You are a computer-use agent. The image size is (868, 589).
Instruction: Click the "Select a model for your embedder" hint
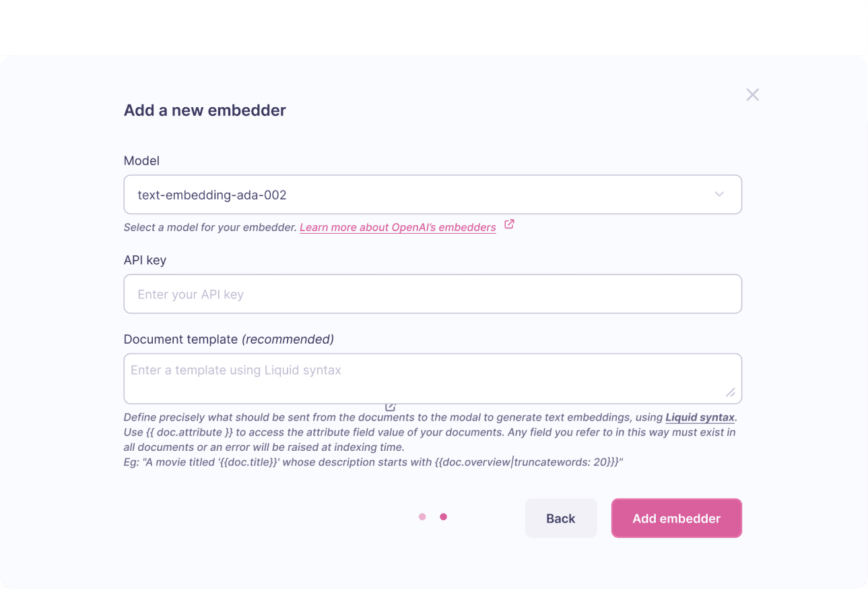210,228
